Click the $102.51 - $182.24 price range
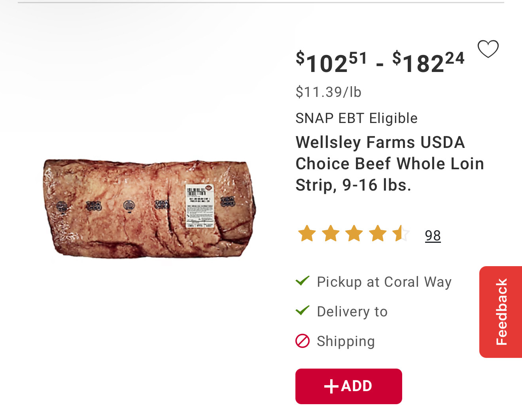Image resolution: width=522 pixels, height=420 pixels. click(380, 63)
